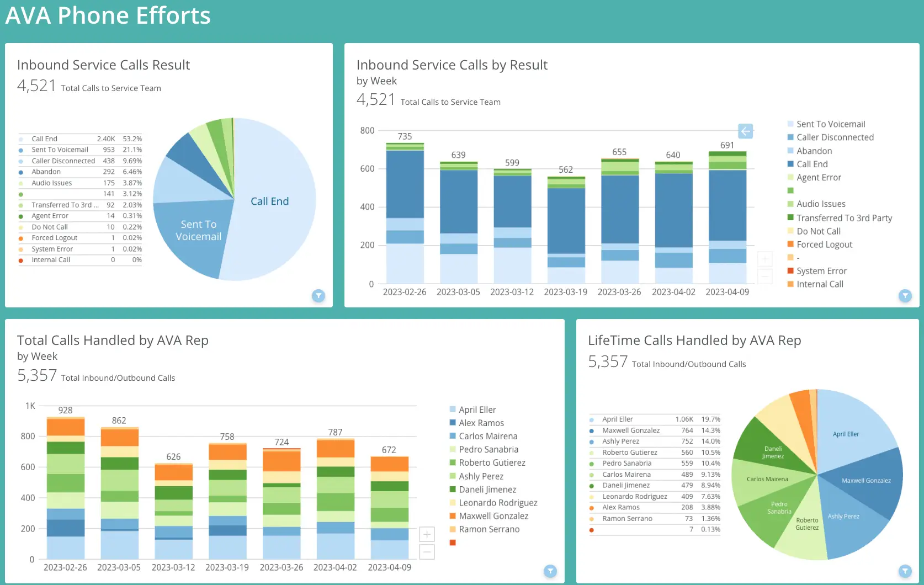Toggle Forced Logout series in weekly chart legend
The height and width of the screenshot is (585, 924).
click(x=820, y=244)
